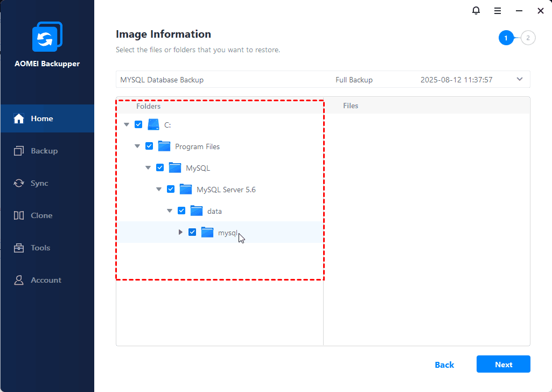Uncheck the data folder checkbox
552x392 pixels.
pyautogui.click(x=181, y=211)
